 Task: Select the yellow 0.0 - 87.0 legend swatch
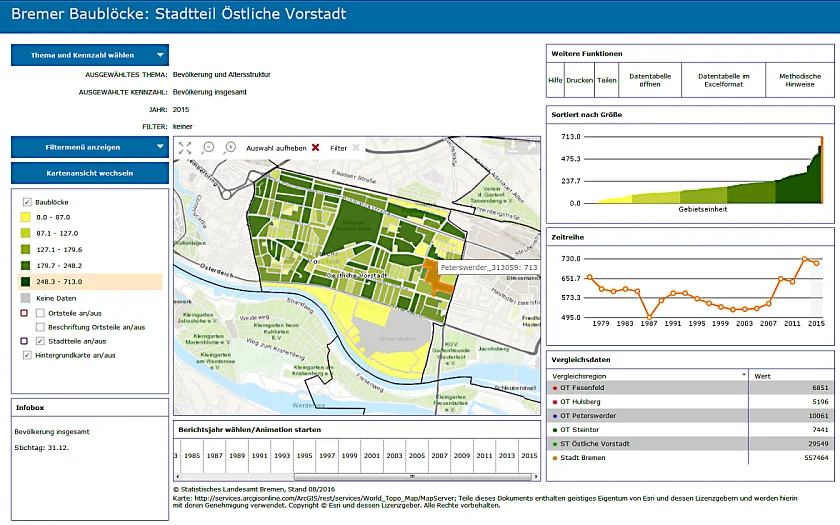(26, 217)
